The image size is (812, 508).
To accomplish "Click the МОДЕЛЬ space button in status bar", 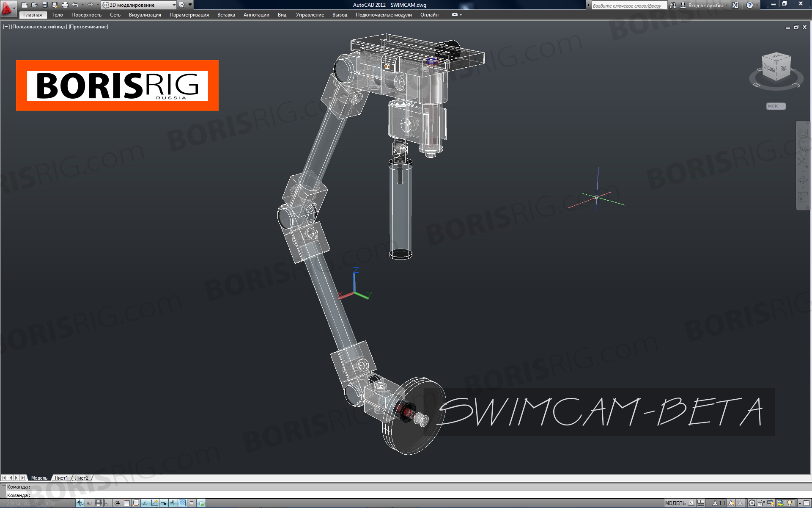I will pos(675,503).
